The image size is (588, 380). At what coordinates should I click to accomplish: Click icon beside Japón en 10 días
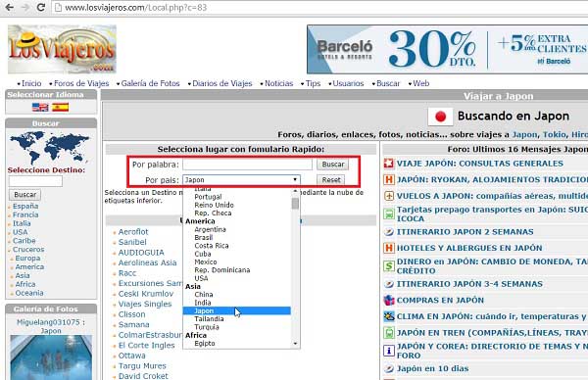click(x=389, y=369)
